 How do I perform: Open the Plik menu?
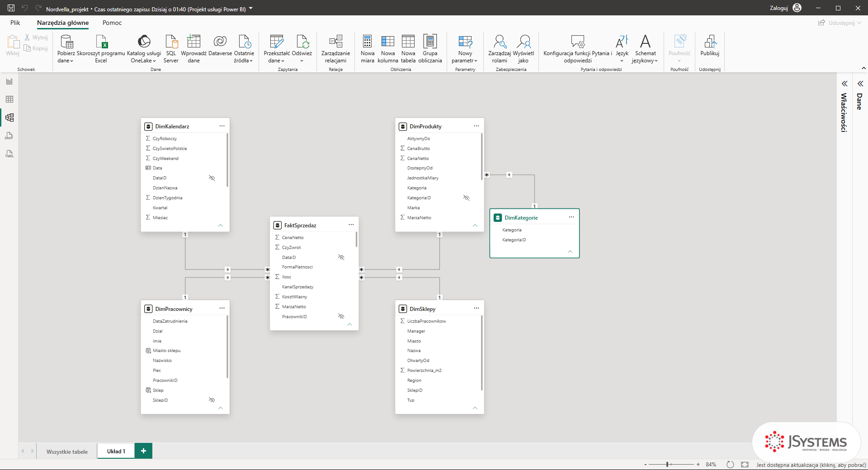[15, 23]
